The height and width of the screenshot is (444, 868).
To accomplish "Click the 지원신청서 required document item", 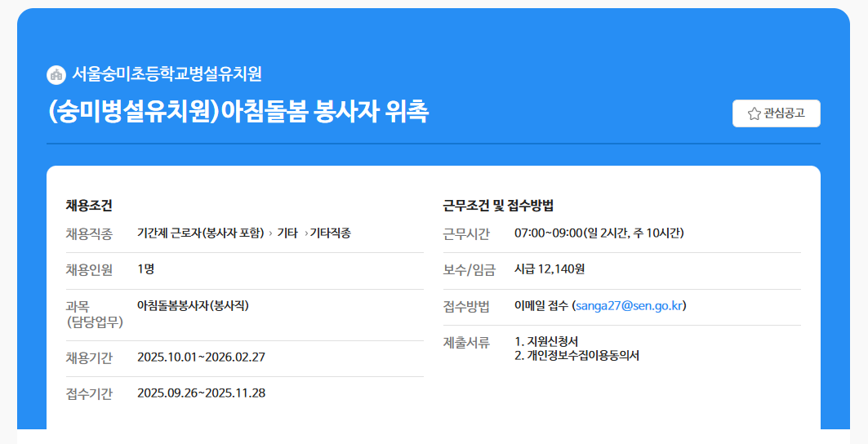I will click(x=546, y=341).
